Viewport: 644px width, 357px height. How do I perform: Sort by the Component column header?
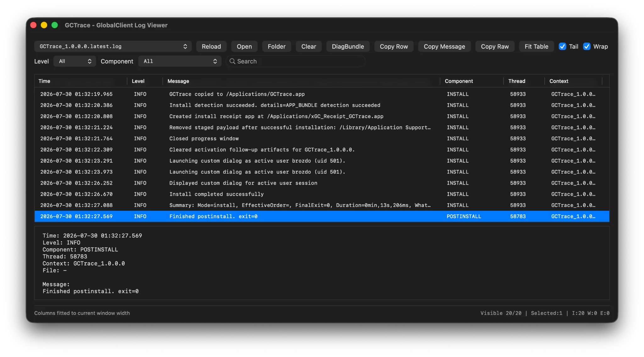[472, 81]
